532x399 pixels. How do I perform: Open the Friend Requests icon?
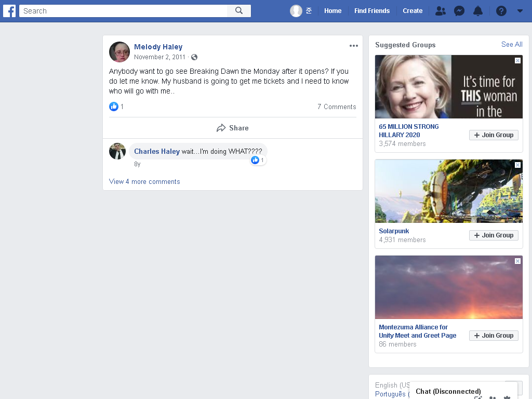tap(441, 11)
